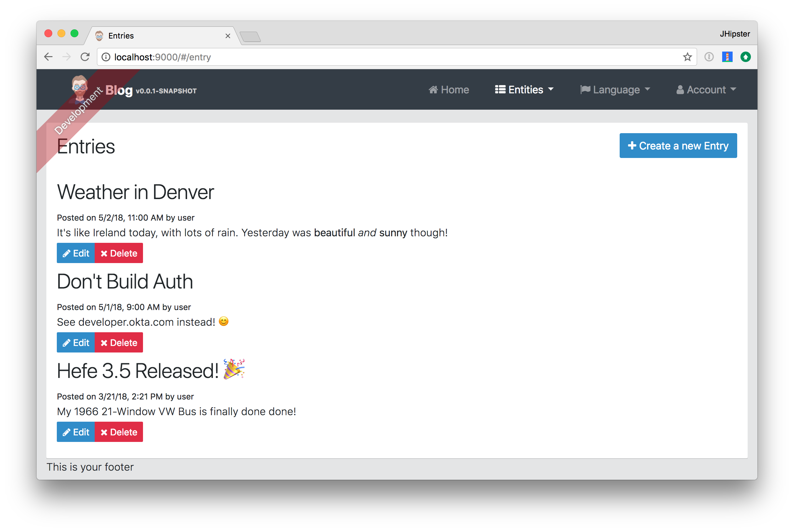Click the browser back arrow
794x532 pixels.
point(49,57)
